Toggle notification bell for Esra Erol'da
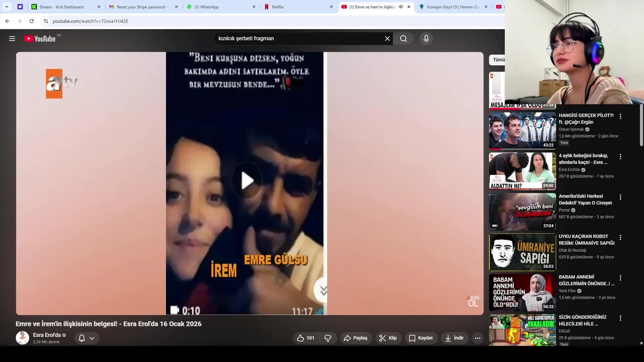Screen dimensions: 644x362 point(82,338)
